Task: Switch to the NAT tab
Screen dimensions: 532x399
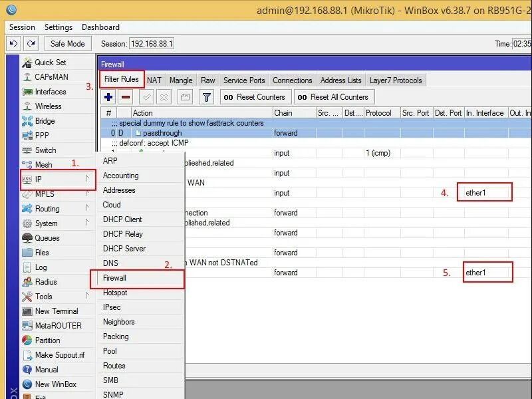Action: pyautogui.click(x=154, y=80)
